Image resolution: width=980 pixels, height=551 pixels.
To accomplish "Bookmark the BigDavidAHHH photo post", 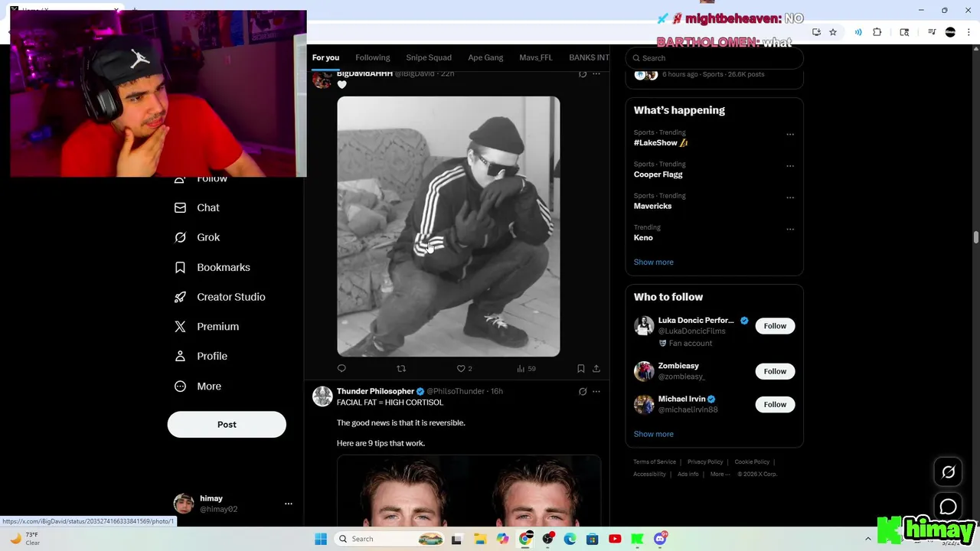I will click(581, 369).
